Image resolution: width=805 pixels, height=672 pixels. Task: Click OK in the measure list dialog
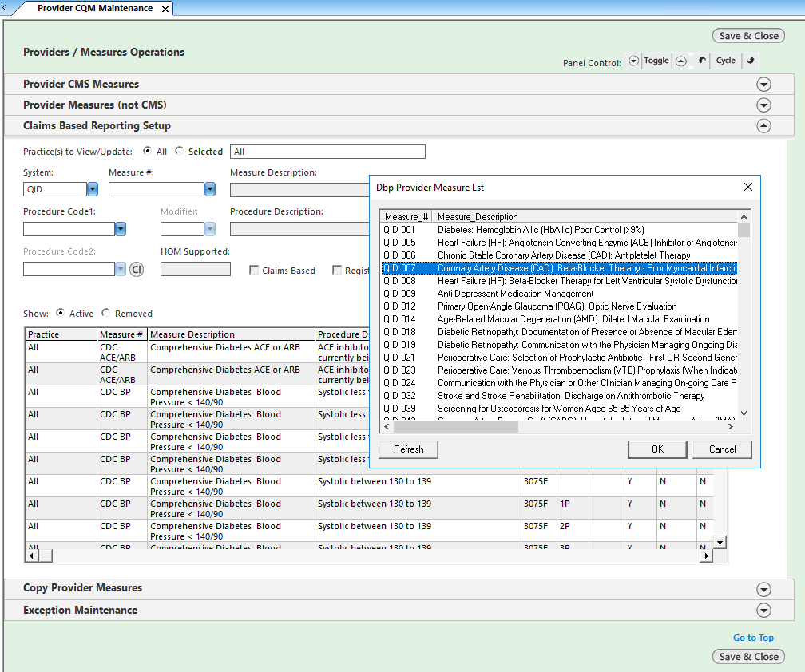[657, 449]
